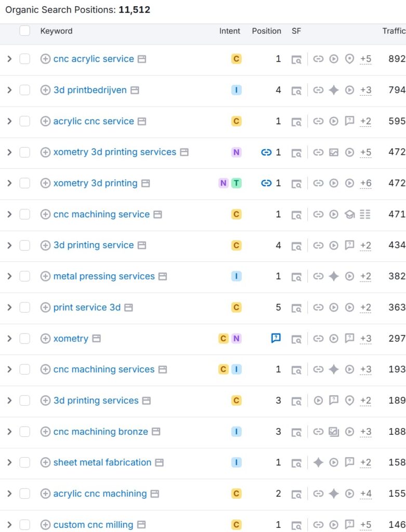
Task: Click the yellow C intent badge for print service 3d
Action: click(x=236, y=308)
